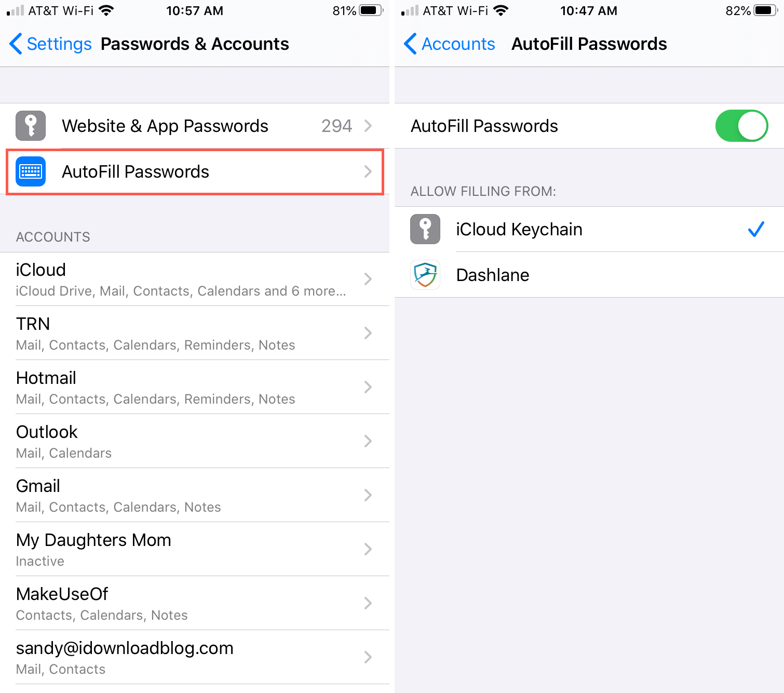Open the AutoFill Passwords menu row
The width and height of the screenshot is (784, 693).
click(195, 171)
